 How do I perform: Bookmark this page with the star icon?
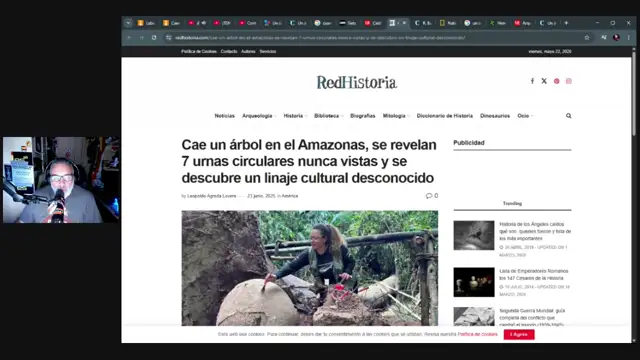point(587,38)
